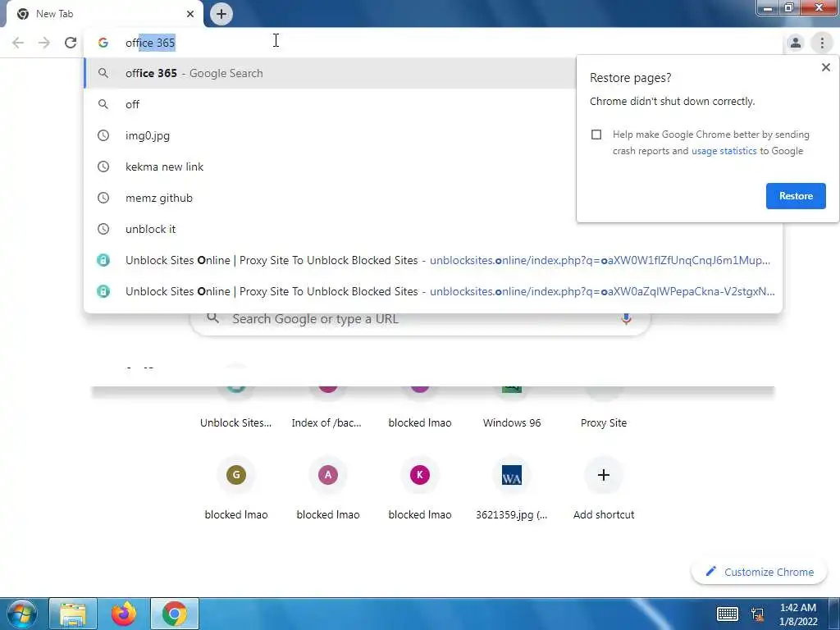This screenshot has height=630, width=840.
Task: Open first Unblock Sites Online suggestion ending Mup
Action: coord(433,260)
